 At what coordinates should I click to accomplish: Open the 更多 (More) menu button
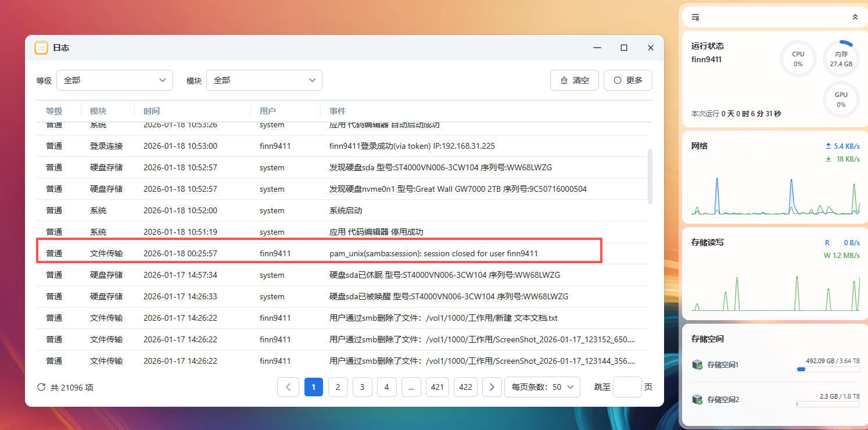pyautogui.click(x=627, y=80)
